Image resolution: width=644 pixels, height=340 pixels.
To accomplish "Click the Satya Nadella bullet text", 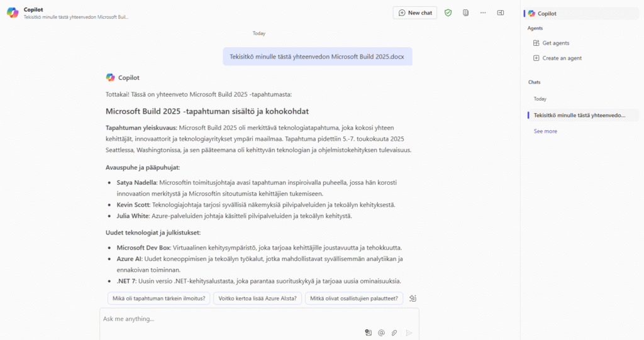I will tap(257, 188).
